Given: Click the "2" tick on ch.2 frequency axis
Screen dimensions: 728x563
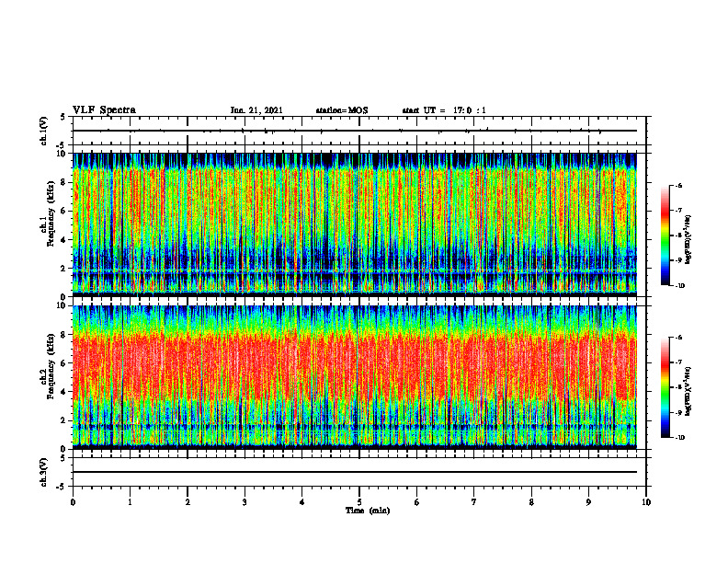Looking at the screenshot, I should (x=63, y=420).
